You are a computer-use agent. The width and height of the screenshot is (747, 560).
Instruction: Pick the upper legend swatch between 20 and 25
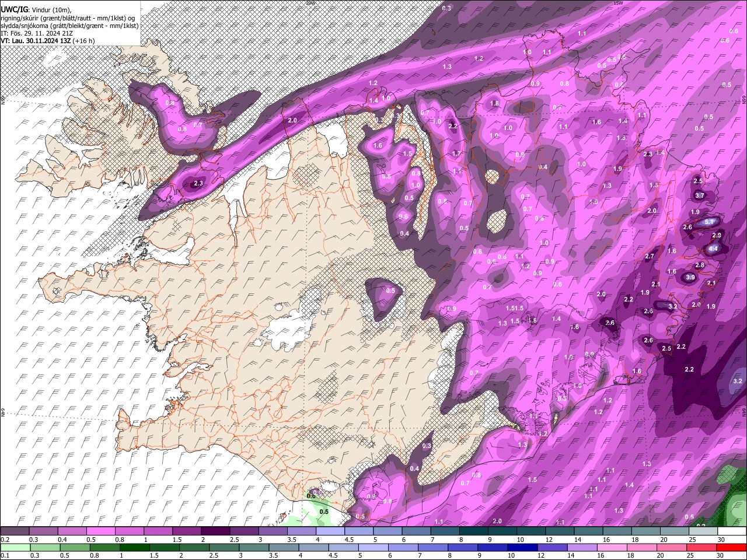675,531
